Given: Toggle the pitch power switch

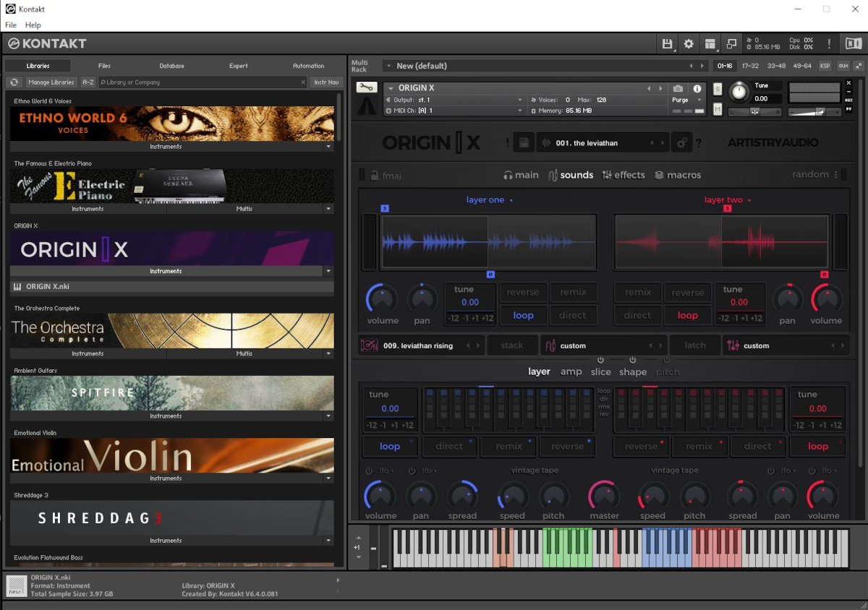Looking at the screenshot, I should (667, 360).
